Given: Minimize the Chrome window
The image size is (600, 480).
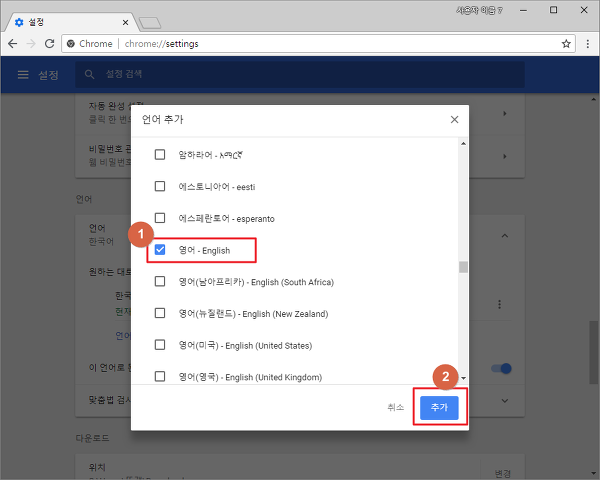Looking at the screenshot, I should 523,10.
